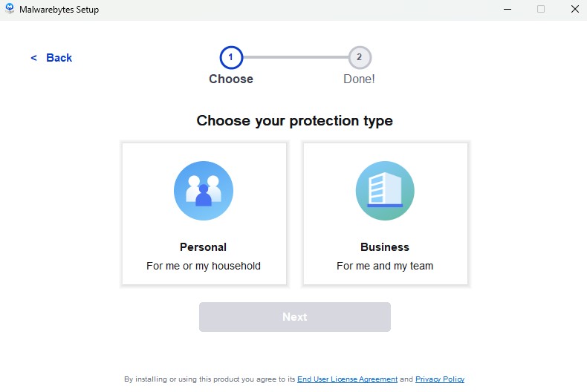This screenshot has height=392, width=587.
Task: Select the Business building icon
Action: tap(385, 191)
